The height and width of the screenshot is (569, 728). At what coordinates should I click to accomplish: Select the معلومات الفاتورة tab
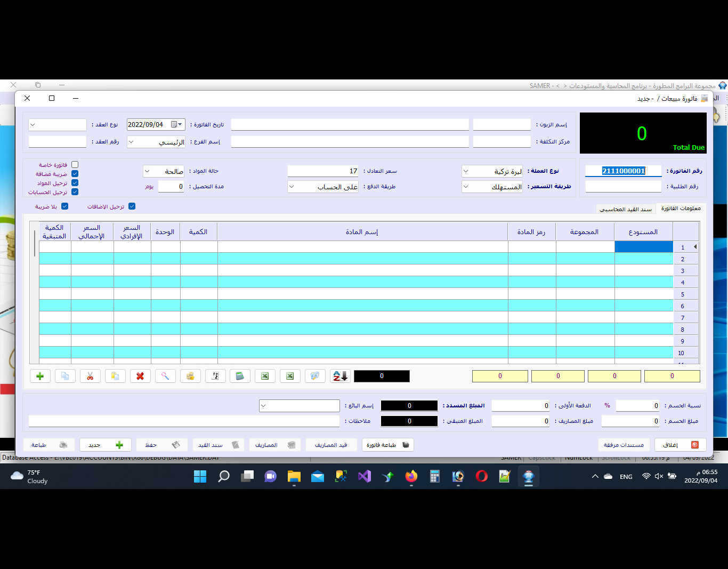point(681,209)
